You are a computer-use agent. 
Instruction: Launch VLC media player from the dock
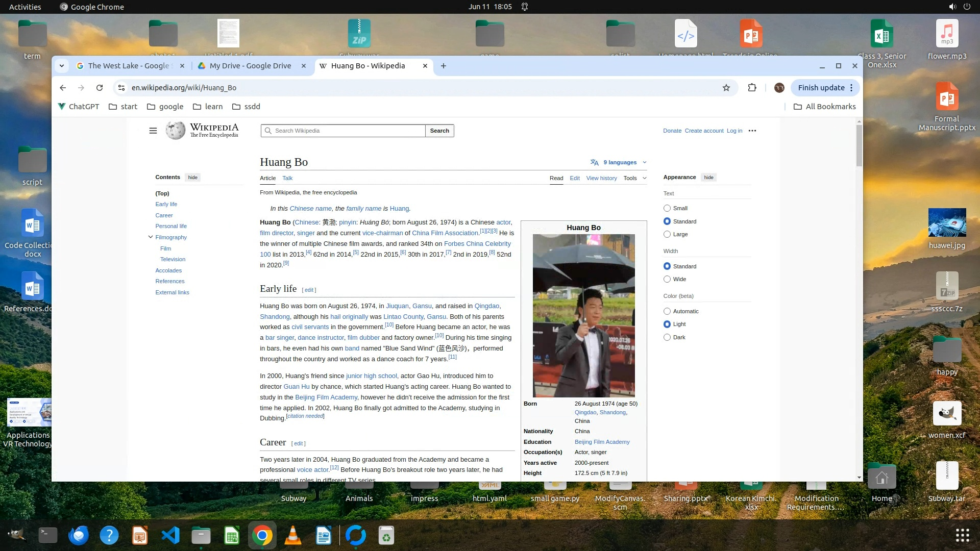tap(293, 536)
